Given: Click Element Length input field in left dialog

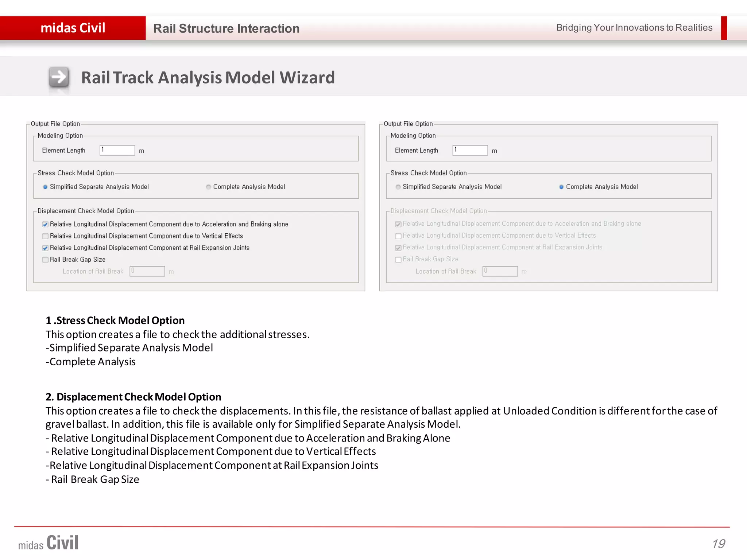Looking at the screenshot, I should [117, 150].
